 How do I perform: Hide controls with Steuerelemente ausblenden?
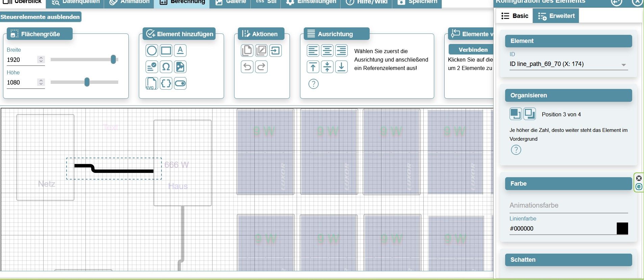[x=40, y=17]
